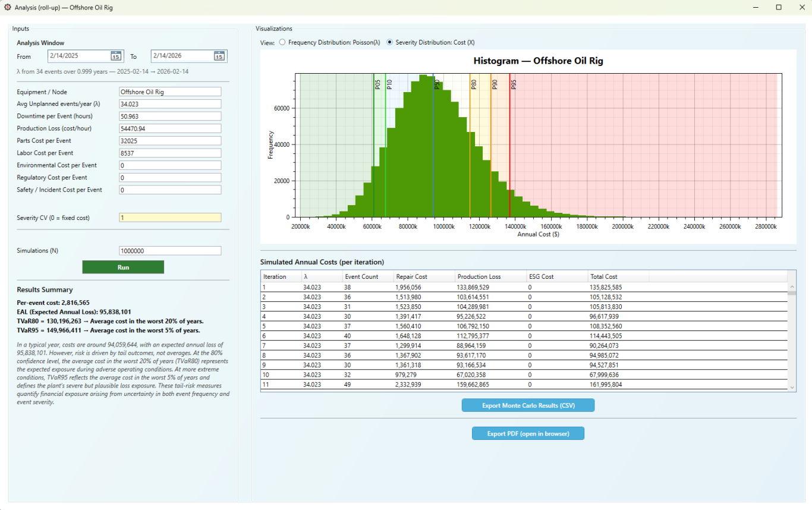Focus the Simulations (N) field
Viewport: 812px width, 510px height.
click(170, 251)
